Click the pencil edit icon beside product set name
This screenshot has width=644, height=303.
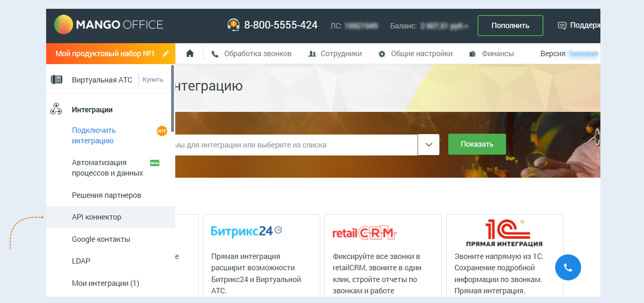click(x=166, y=54)
